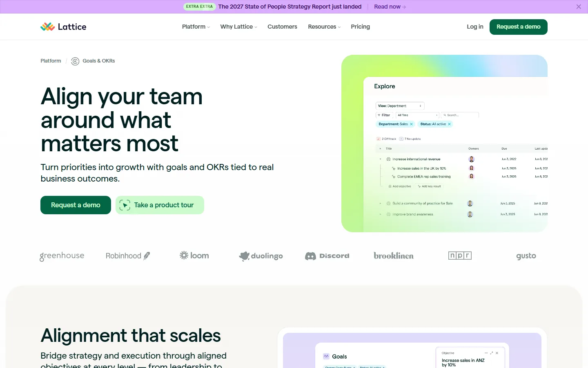Click Log in
The height and width of the screenshot is (368, 588).
click(475, 27)
